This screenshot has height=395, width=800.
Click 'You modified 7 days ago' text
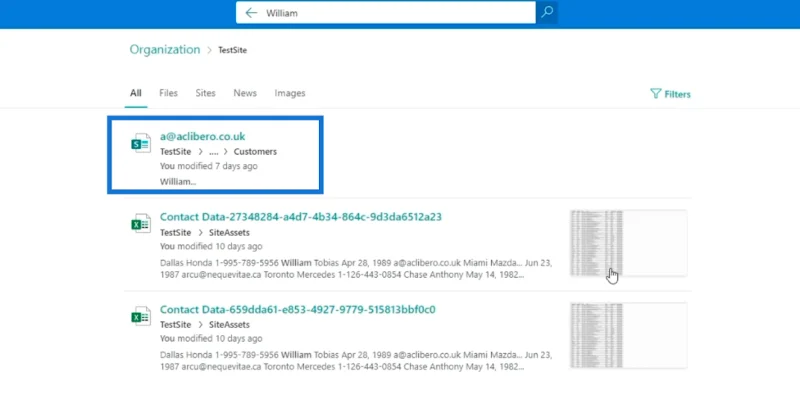tap(209, 166)
